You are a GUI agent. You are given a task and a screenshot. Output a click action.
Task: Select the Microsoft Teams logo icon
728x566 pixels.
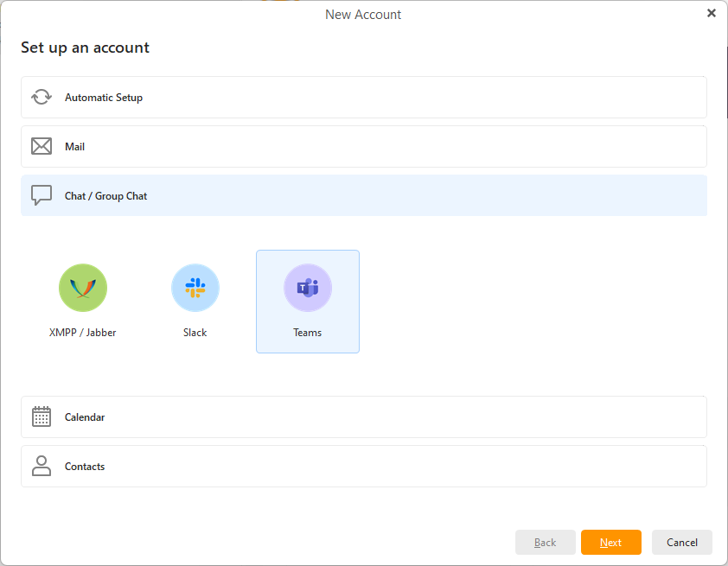(308, 288)
